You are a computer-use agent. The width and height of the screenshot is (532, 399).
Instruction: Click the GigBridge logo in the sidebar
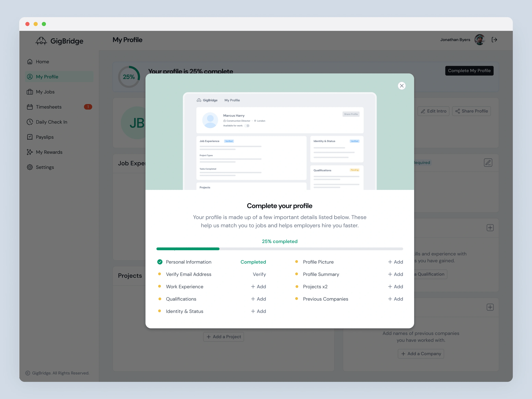pyautogui.click(x=59, y=41)
